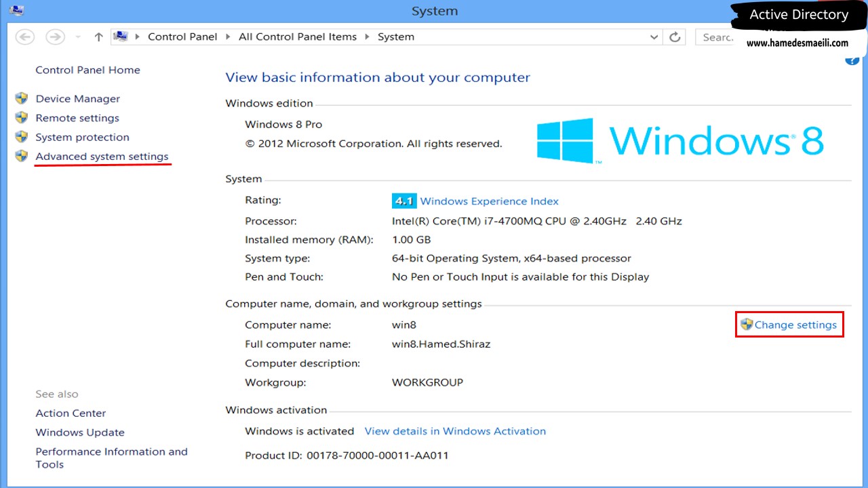Expand arrow after All Control Panel Items

(367, 37)
